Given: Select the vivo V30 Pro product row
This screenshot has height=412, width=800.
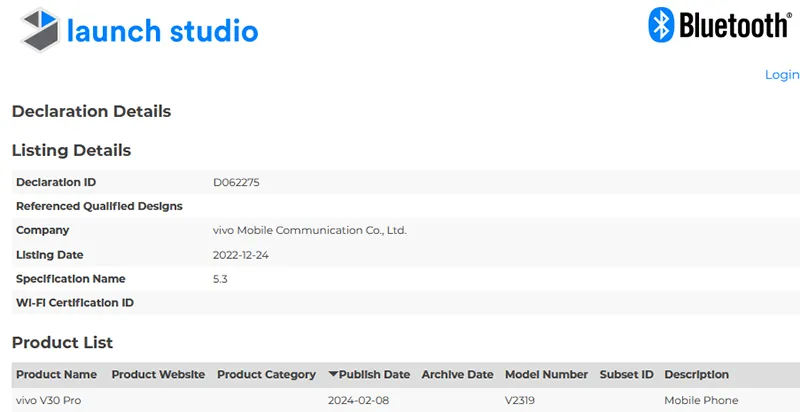Looking at the screenshot, I should (x=406, y=400).
